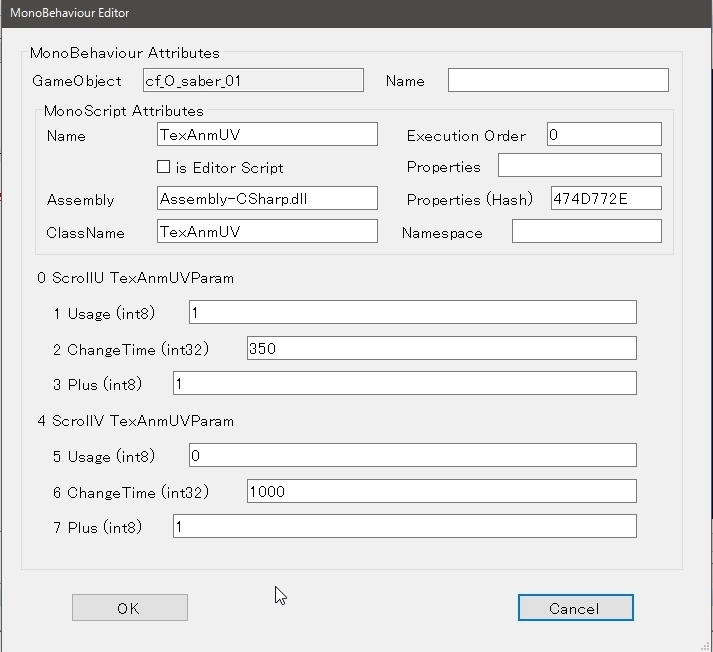Click the Properties input field
Screen dimensions: 713x652
click(579, 165)
